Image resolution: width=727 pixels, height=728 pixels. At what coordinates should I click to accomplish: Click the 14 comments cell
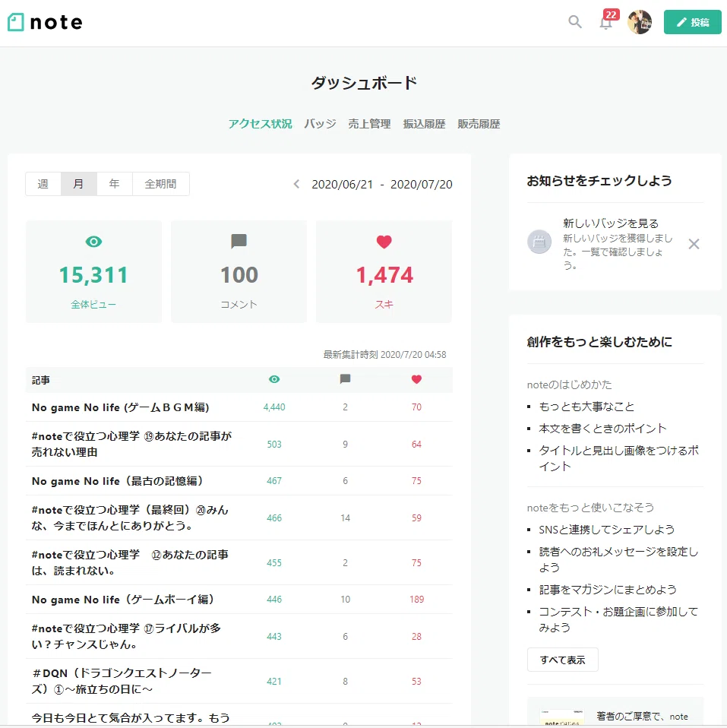346,518
